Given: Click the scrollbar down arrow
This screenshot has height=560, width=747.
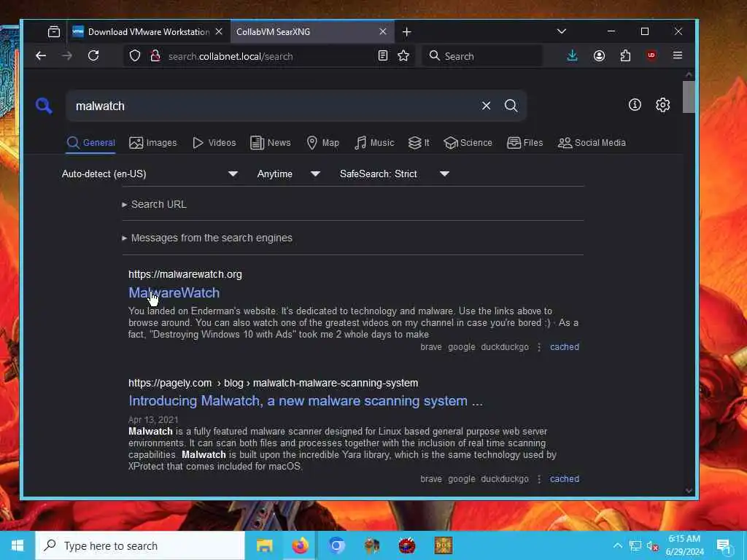Looking at the screenshot, I should [689, 490].
